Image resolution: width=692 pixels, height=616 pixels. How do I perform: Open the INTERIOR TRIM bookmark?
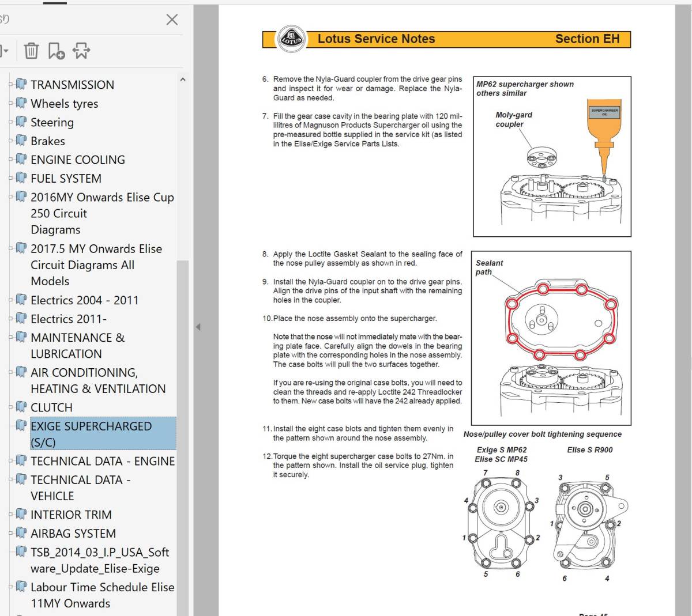tap(71, 515)
